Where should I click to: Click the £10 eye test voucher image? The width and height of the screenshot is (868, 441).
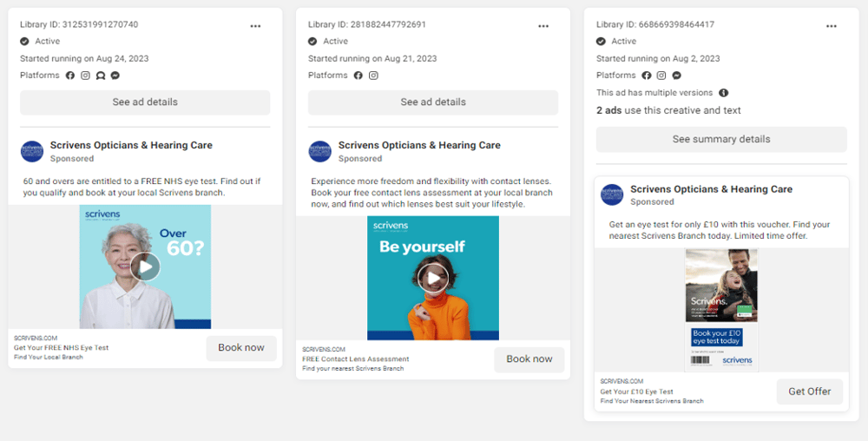tap(721, 310)
